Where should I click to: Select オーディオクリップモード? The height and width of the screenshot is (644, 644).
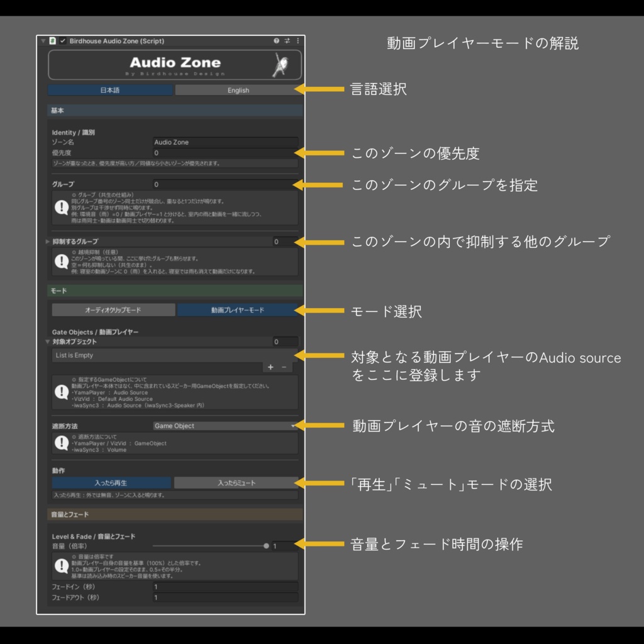(113, 310)
